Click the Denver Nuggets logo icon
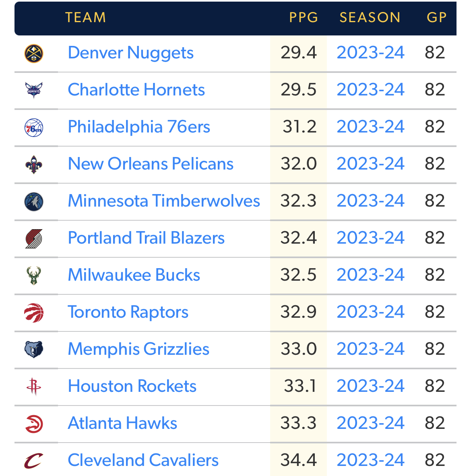 click(34, 53)
